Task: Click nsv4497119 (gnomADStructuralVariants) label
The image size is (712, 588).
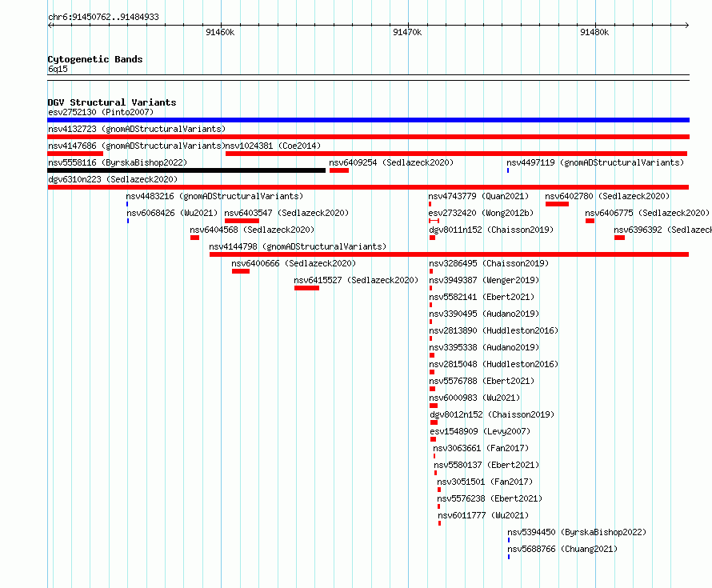Action: [595, 162]
